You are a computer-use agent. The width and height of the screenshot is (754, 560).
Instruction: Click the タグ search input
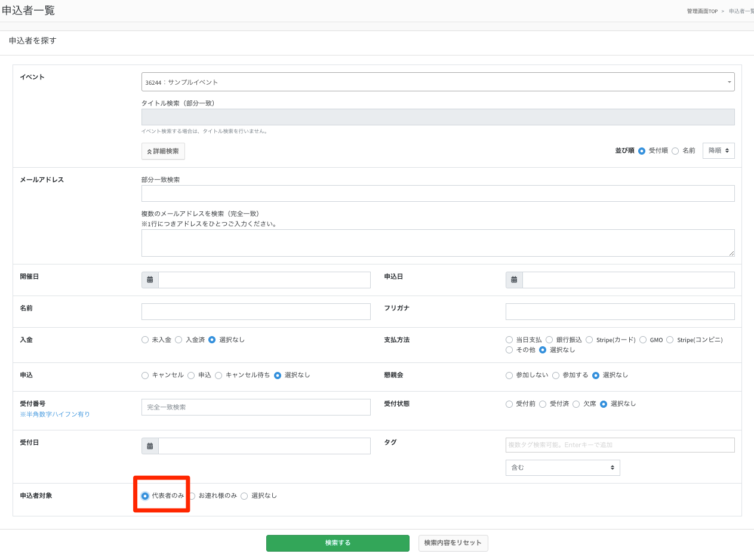tap(620, 445)
